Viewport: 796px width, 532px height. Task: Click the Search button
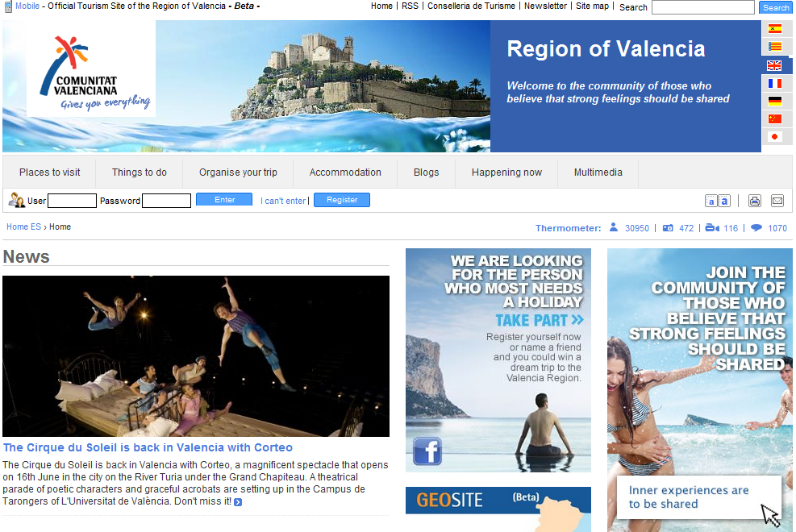(776, 7)
